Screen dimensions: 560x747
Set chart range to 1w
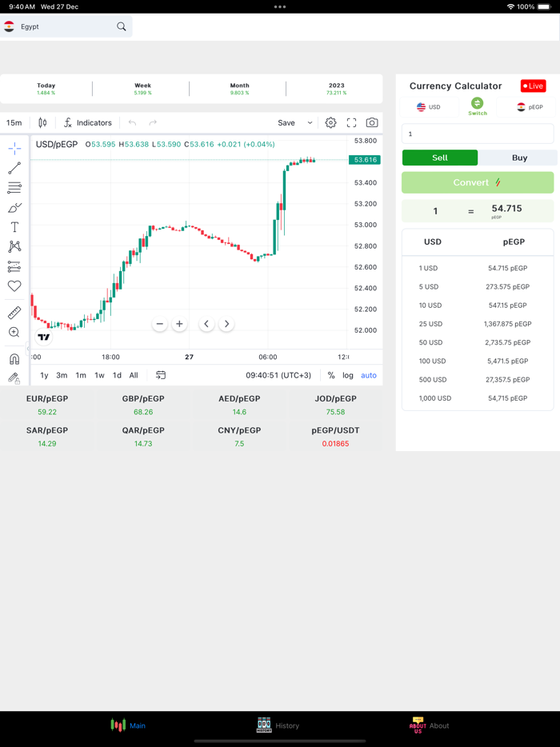tap(99, 375)
